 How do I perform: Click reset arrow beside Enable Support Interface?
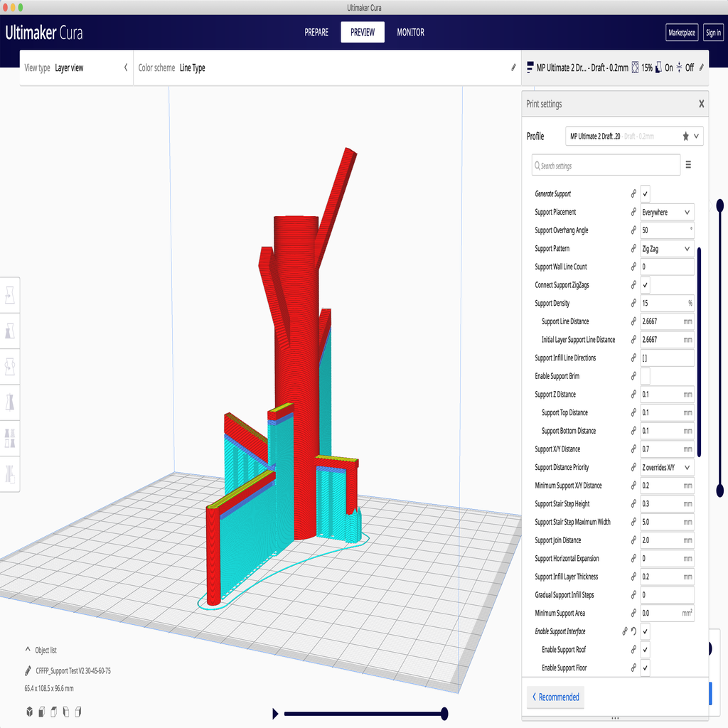pyautogui.click(x=633, y=631)
